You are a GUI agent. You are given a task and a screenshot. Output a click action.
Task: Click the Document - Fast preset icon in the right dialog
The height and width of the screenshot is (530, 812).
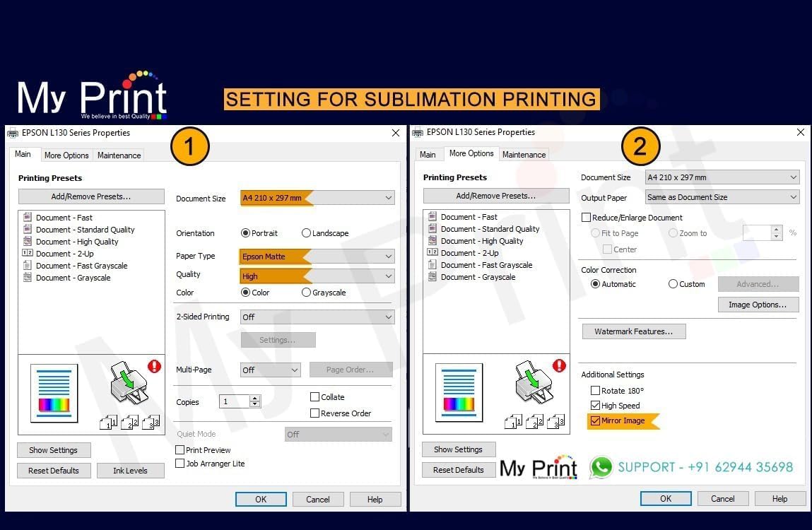tap(433, 216)
